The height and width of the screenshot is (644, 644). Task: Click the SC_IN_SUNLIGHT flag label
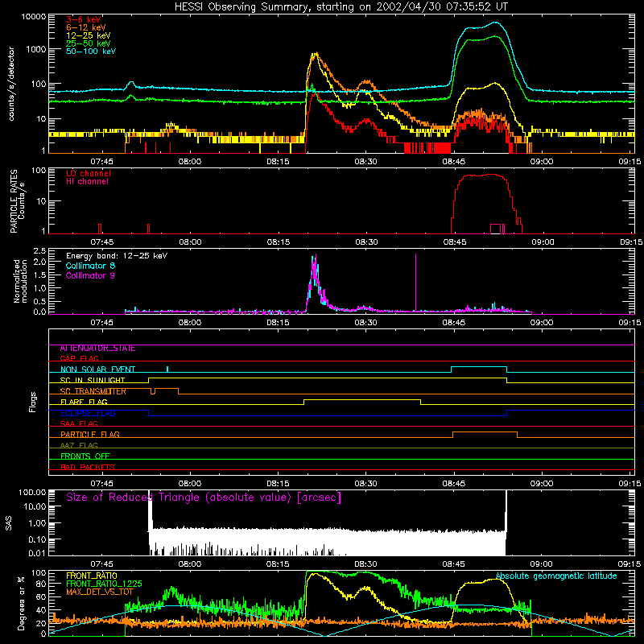coord(93,380)
